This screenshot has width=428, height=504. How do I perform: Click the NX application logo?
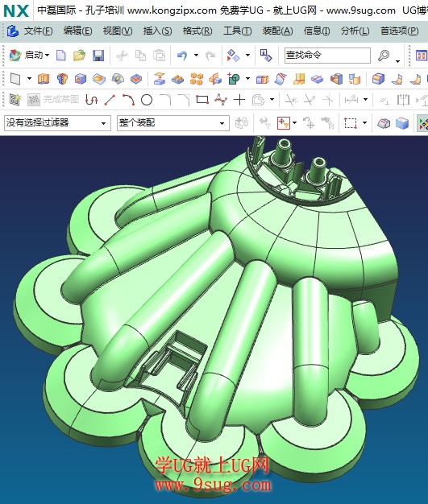point(16,10)
